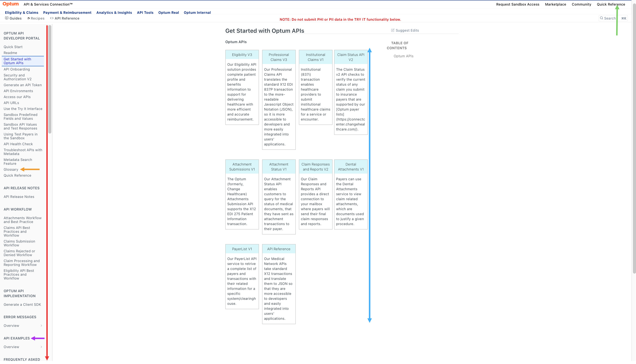Open Quick Reference in the sidebar
636x364 pixels.
click(x=17, y=175)
